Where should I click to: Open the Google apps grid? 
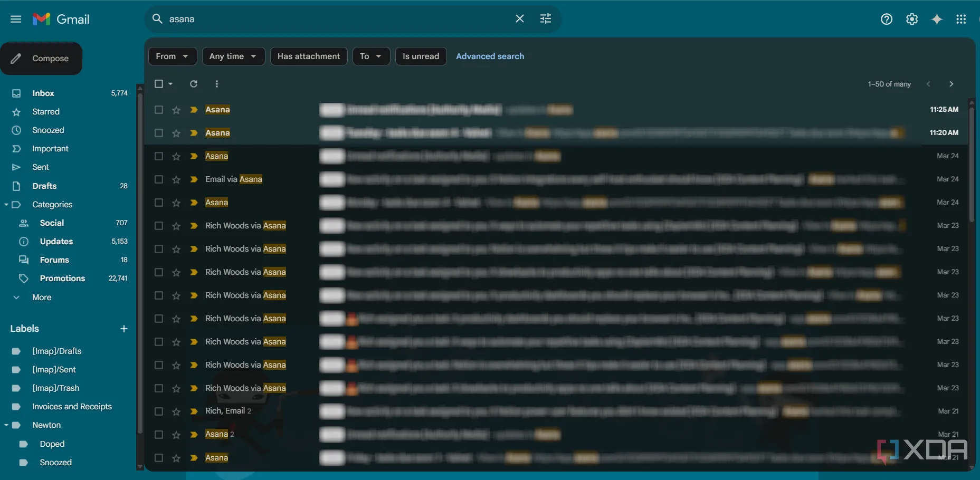[961, 19]
